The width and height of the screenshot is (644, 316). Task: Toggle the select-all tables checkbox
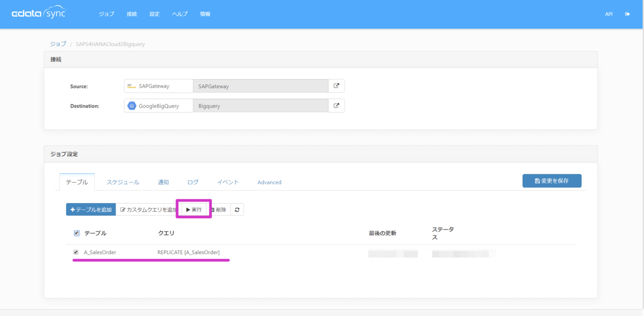pos(76,233)
